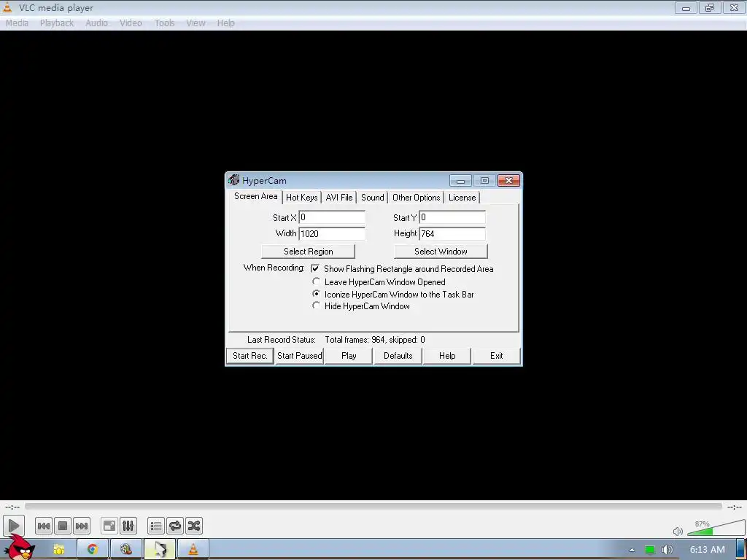This screenshot has width=747, height=560.
Task: Mute audio via VLC speaker icon
Action: point(678,531)
